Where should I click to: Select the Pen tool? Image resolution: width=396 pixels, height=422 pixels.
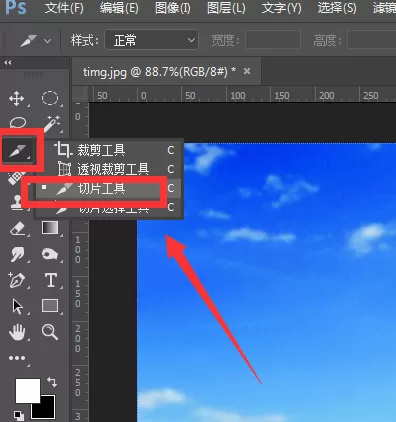pyautogui.click(x=17, y=280)
